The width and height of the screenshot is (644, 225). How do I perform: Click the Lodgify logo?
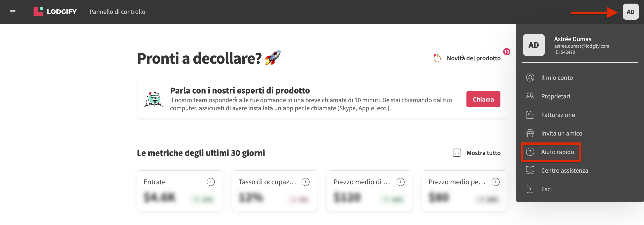click(55, 12)
